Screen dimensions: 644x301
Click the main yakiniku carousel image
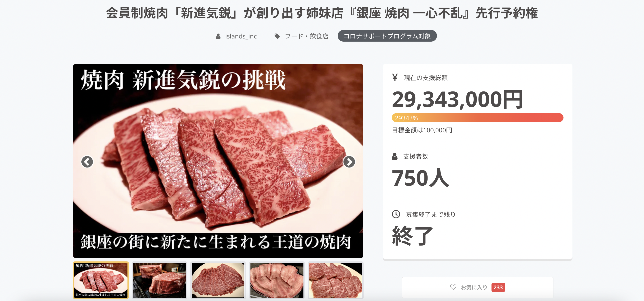[x=218, y=161]
